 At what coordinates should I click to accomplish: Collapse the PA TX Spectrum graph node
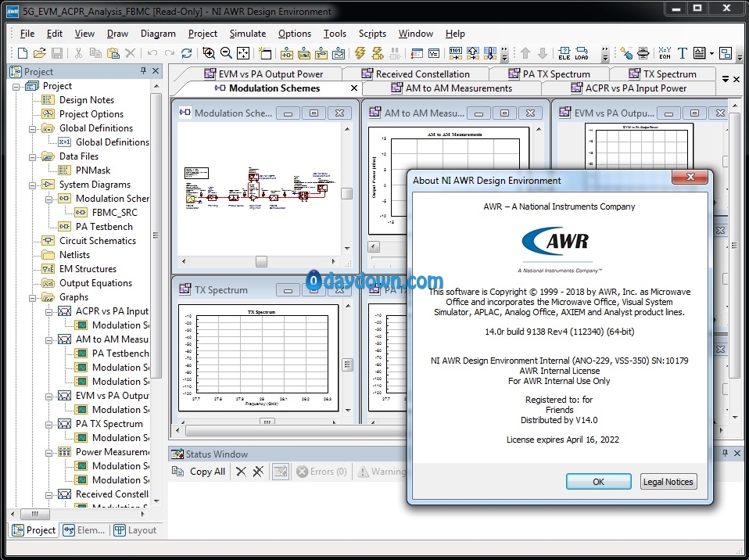tap(48, 425)
